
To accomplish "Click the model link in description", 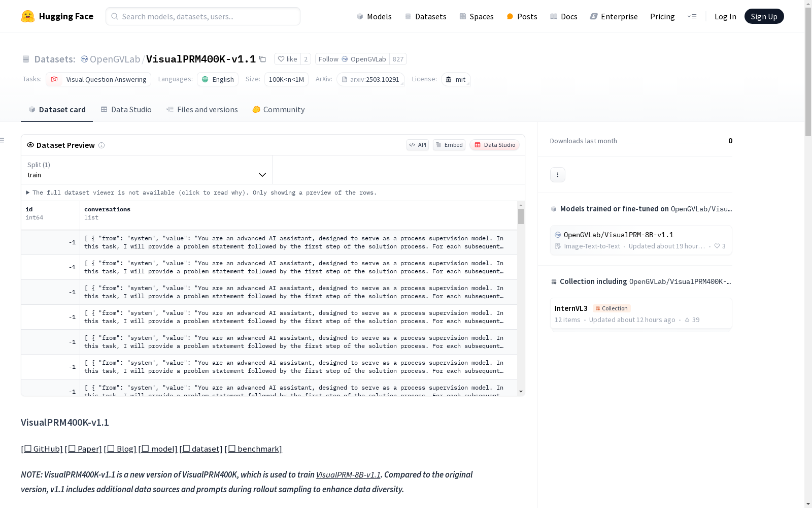I will (158, 449).
